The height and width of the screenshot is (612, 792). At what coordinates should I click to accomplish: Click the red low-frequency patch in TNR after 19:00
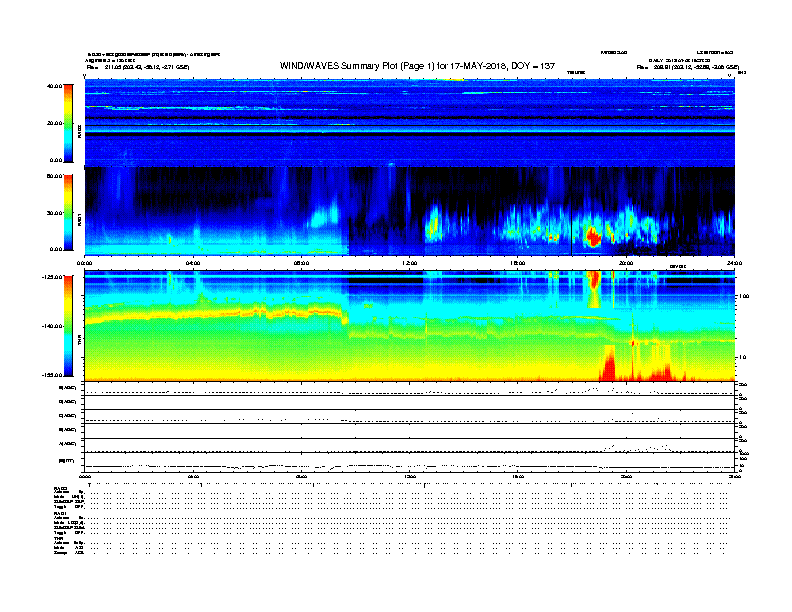(609, 364)
